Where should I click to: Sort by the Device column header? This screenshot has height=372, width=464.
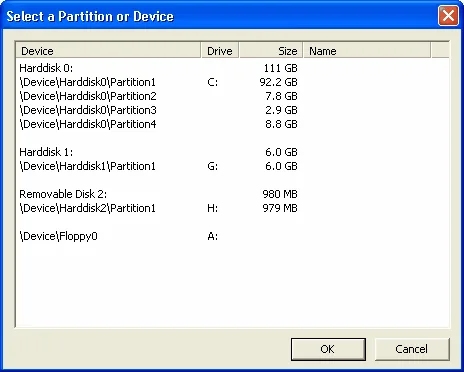tap(108, 51)
